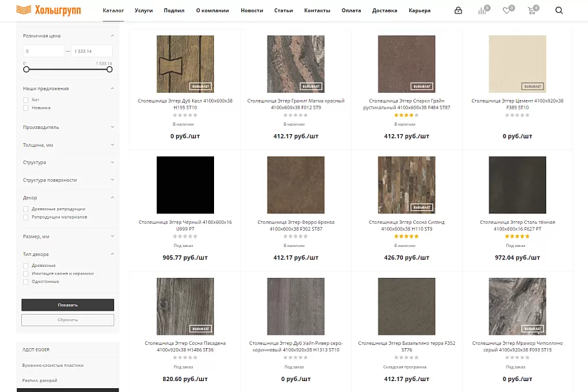Click the star rating under Спаркл Грэйн
This screenshot has height=392, width=588.
click(406, 115)
